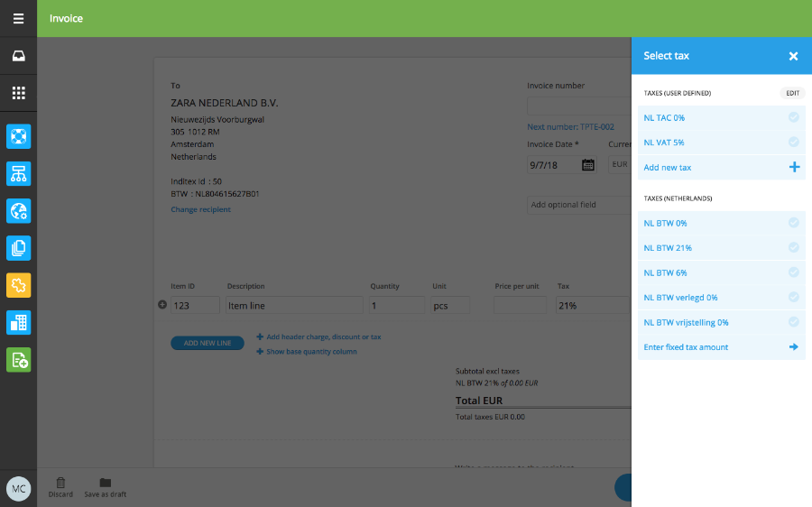
Task: Click Next number: TPTE-002 link
Action: pyautogui.click(x=571, y=127)
